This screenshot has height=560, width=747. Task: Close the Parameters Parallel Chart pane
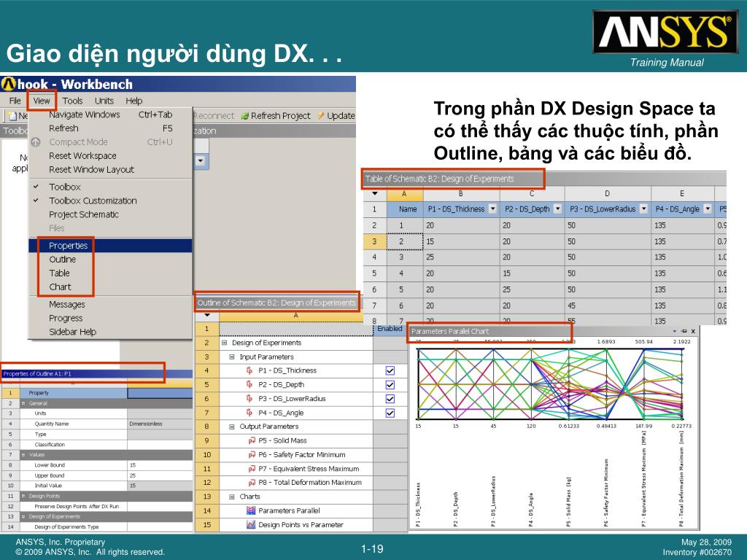pos(693,332)
